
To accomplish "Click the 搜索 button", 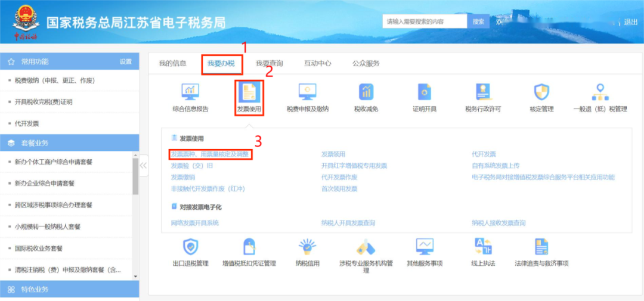I will pyautogui.click(x=478, y=21).
